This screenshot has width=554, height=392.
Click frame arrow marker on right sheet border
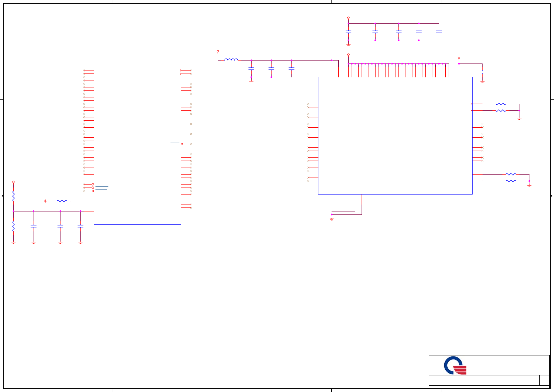[552, 196]
